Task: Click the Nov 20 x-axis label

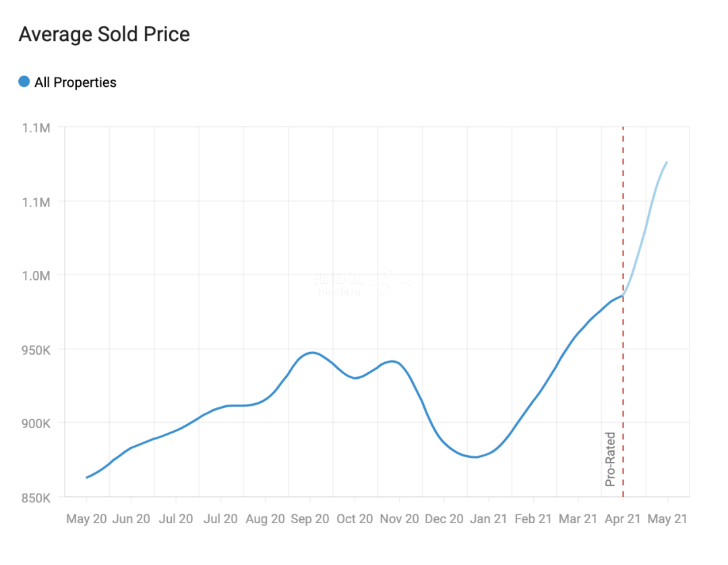Action: [400, 519]
